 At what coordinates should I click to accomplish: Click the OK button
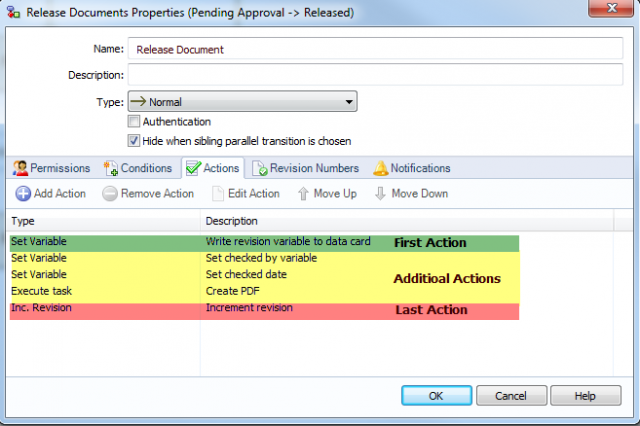pos(436,395)
